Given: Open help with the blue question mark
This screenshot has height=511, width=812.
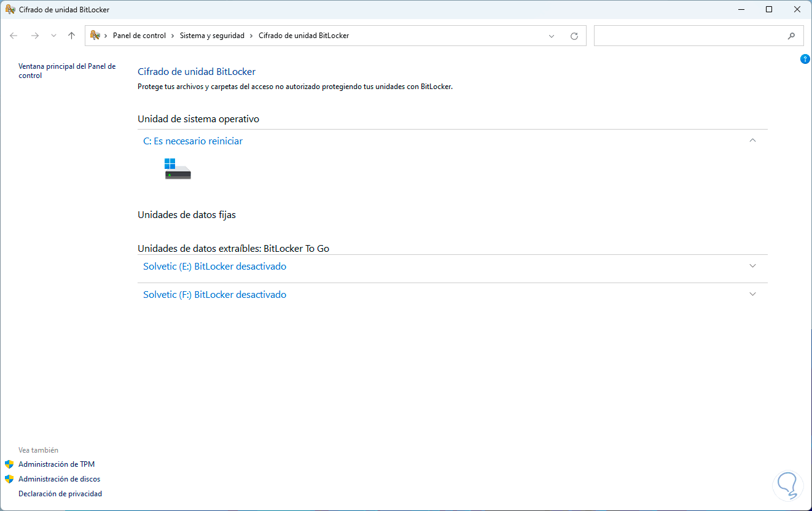Looking at the screenshot, I should click(805, 59).
